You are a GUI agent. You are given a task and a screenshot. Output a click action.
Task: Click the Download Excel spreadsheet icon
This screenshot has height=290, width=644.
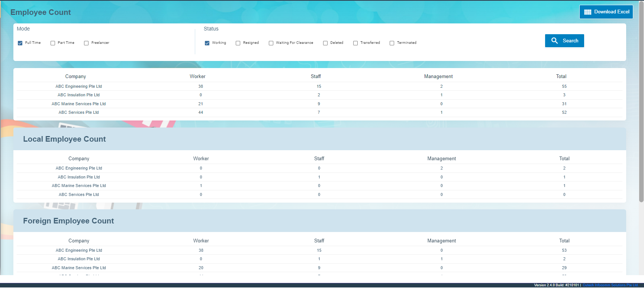point(587,12)
